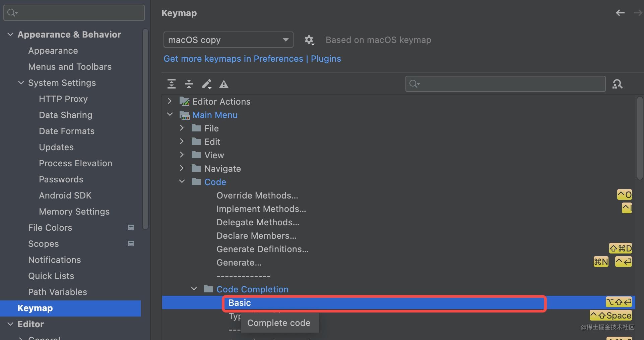Open Memory Settings page
The image size is (644, 340).
(x=74, y=212)
